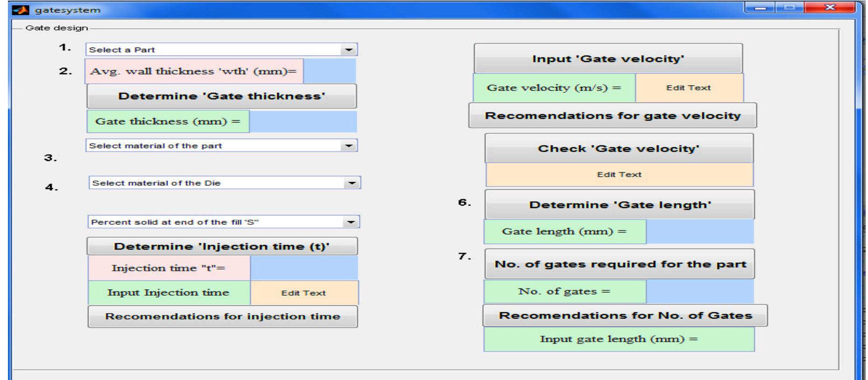Click the blue field beside Avg. wall thickness
Screen dimensions: 868x380
329,71
